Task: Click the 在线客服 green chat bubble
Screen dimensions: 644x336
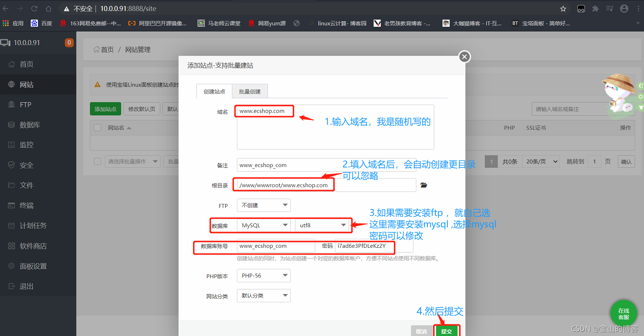Action: (623, 313)
